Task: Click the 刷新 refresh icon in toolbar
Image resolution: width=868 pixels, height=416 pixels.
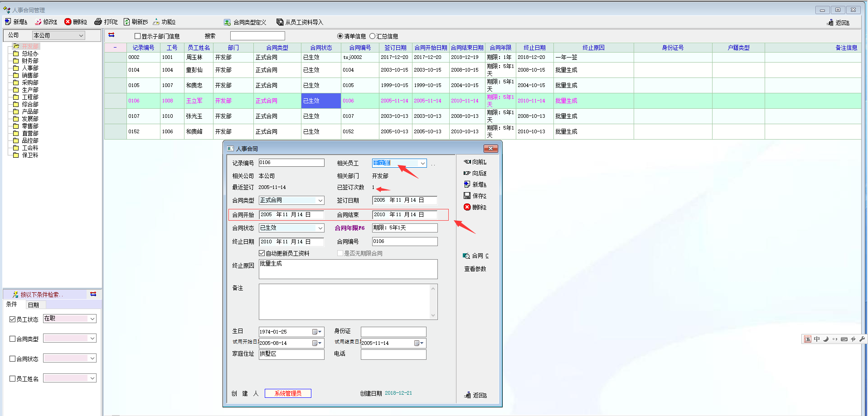Action: point(127,22)
